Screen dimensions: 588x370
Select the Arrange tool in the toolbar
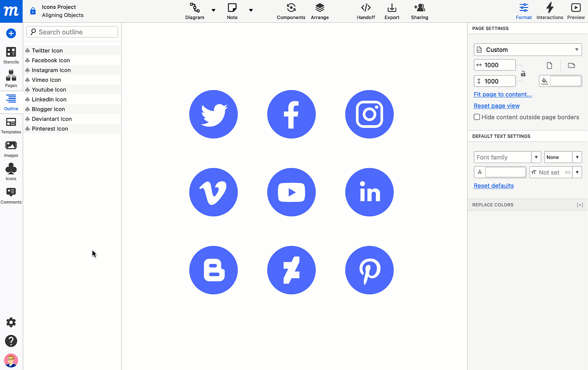coord(320,11)
